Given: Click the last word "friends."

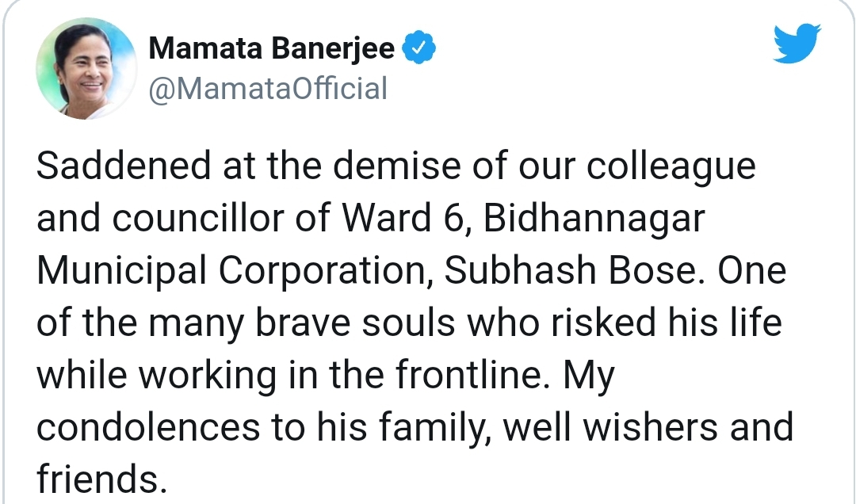Looking at the screenshot, I should (x=101, y=479).
